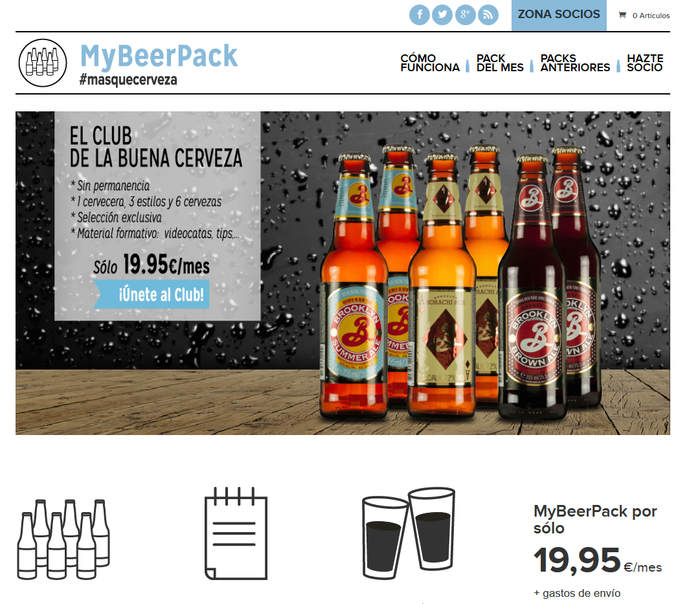The height and width of the screenshot is (604, 700).
Task: Click the six bottles pack icon
Action: point(63,539)
